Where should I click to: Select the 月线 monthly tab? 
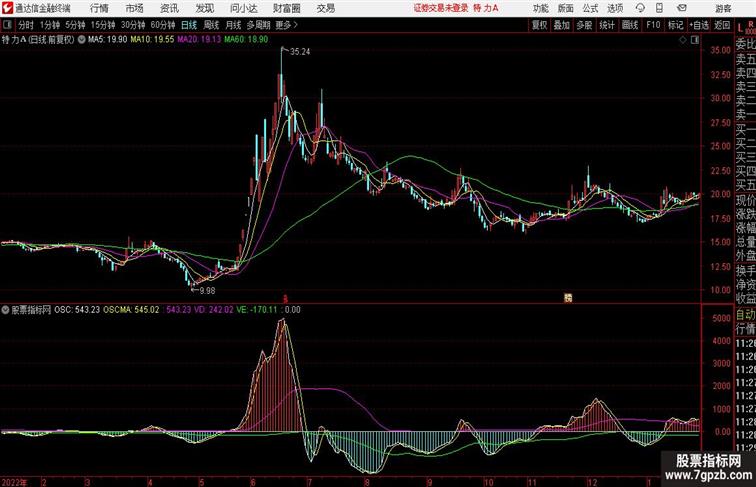click(x=233, y=25)
